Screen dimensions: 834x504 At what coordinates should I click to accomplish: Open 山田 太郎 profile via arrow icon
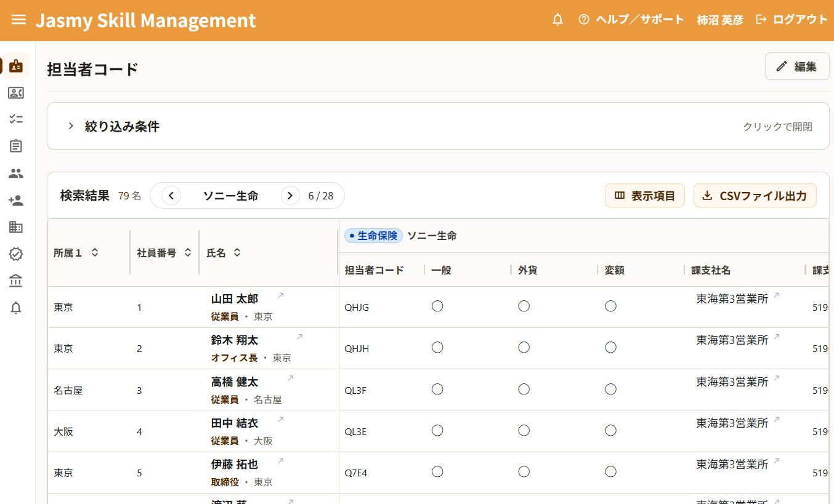click(281, 296)
